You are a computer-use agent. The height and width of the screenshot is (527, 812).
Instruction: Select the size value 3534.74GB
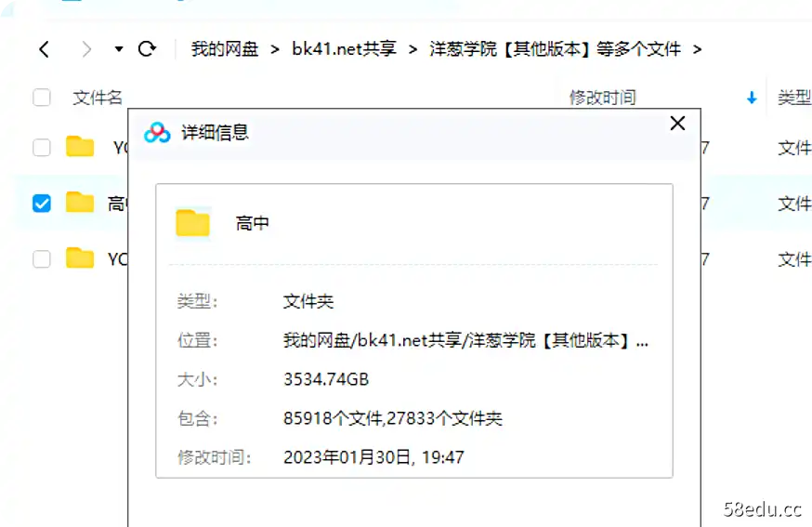(x=326, y=379)
